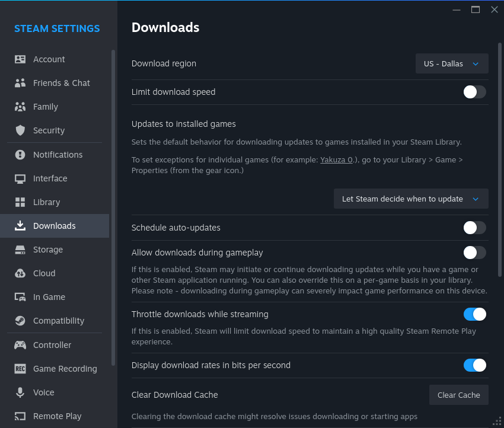Follow the Yakuza 0 link
Screen dimensions: 504x428
[x=336, y=159]
